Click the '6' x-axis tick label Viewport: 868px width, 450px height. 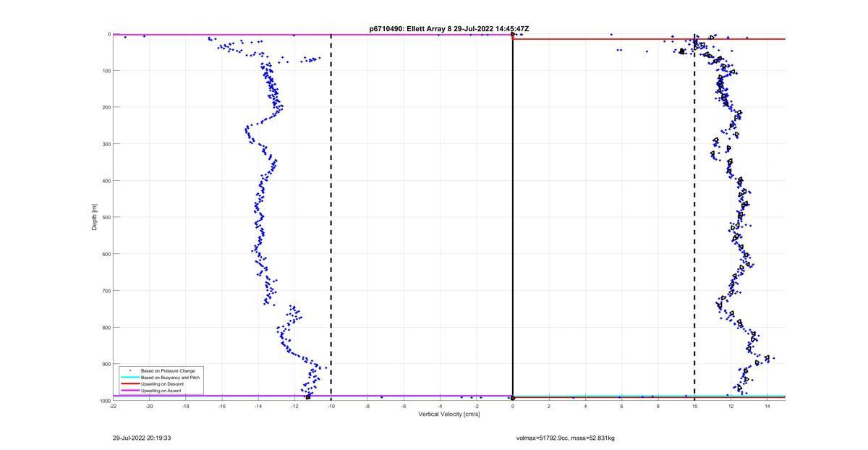click(x=621, y=406)
